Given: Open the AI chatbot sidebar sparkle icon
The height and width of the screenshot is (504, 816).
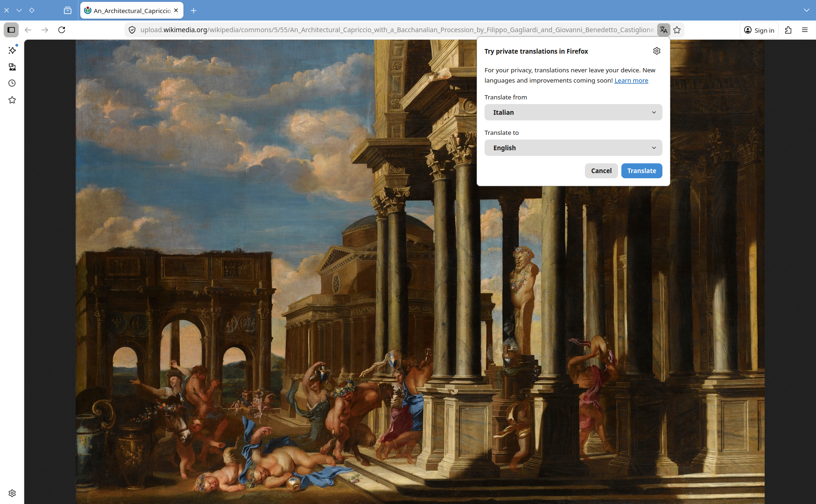Looking at the screenshot, I should [x=12, y=50].
